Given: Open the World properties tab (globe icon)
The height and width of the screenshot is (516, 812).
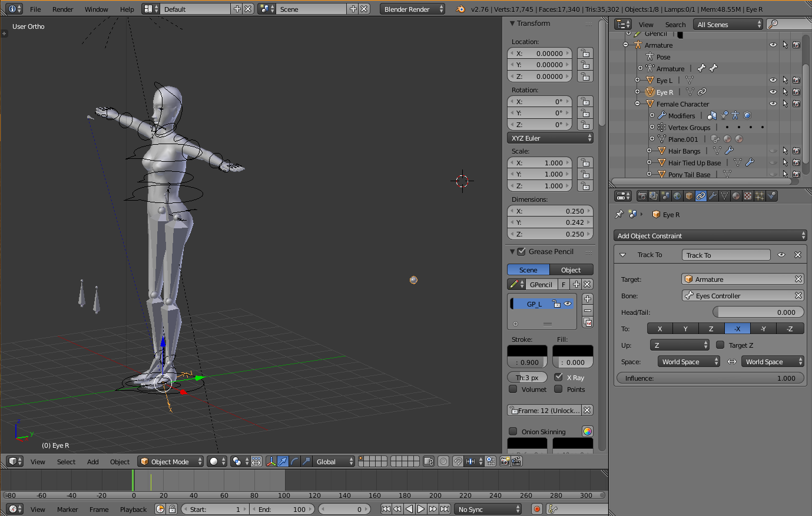Looking at the screenshot, I should click(677, 196).
